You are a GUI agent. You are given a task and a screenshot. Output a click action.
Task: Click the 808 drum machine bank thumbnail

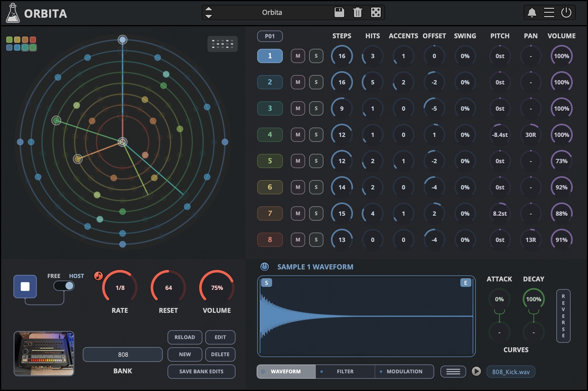click(44, 354)
